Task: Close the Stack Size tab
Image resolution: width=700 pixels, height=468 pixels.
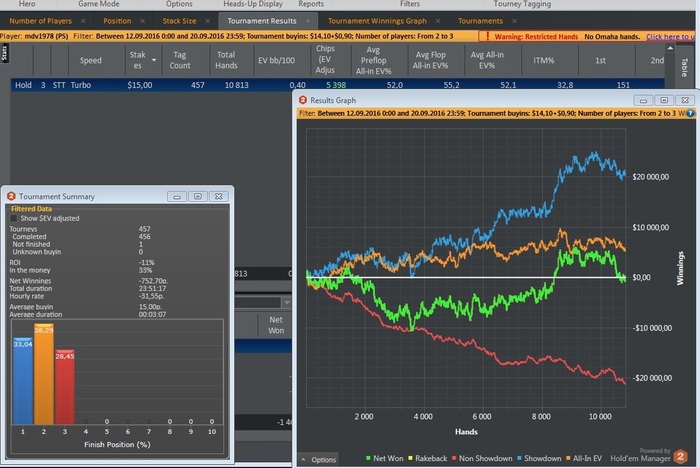Action: (x=208, y=21)
